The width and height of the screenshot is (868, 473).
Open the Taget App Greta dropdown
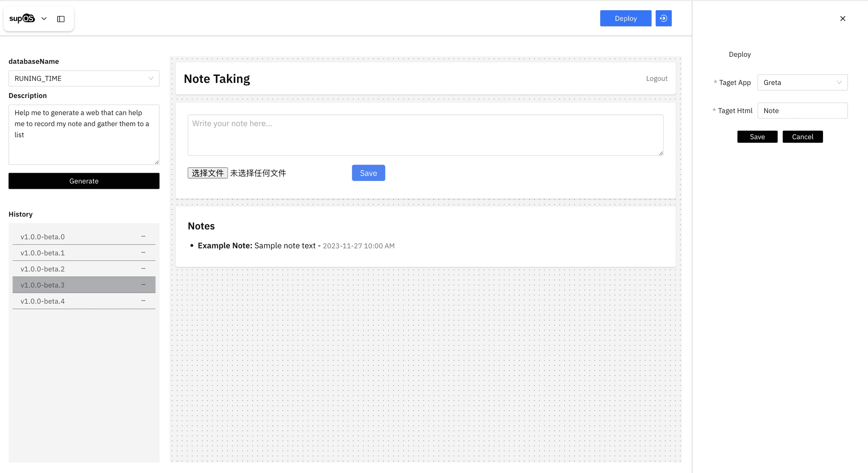[x=802, y=83]
